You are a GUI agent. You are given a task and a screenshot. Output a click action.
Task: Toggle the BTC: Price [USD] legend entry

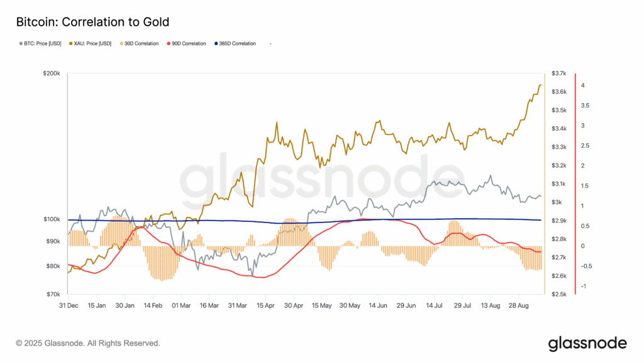(x=43, y=43)
